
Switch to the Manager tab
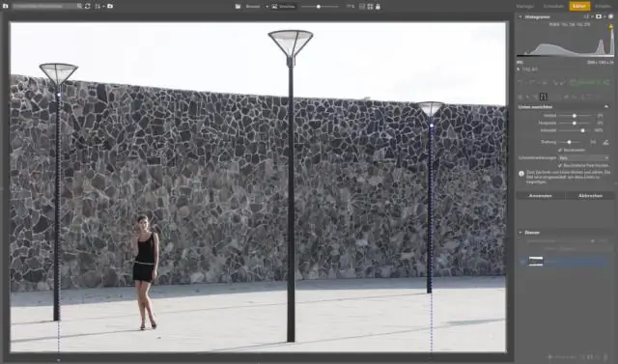(x=524, y=7)
